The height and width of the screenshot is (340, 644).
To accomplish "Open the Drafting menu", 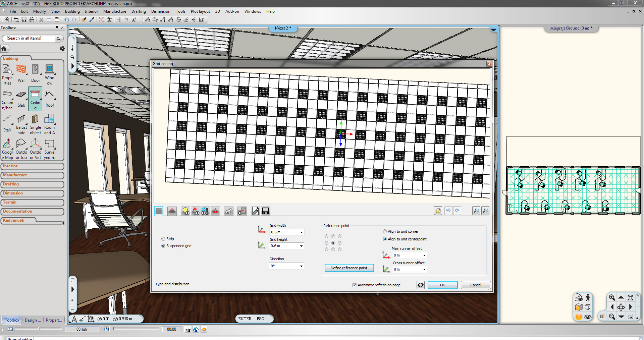I will (138, 11).
